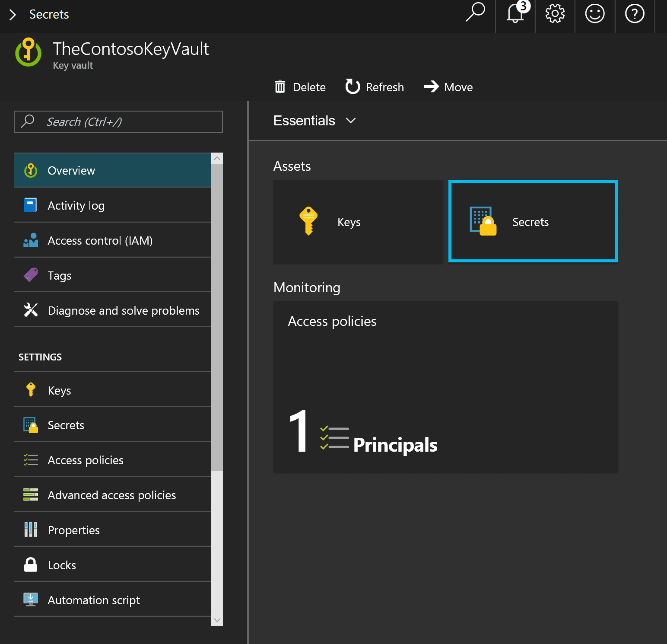Open Locks settings item
Image resolution: width=667 pixels, height=644 pixels.
[112, 565]
